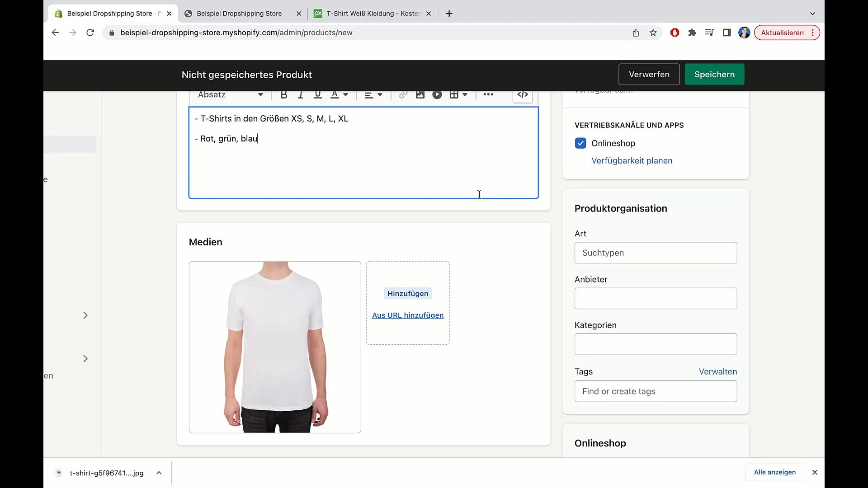Viewport: 868px width, 488px height.
Task: Open browser extensions puzzle icon
Action: [692, 33]
